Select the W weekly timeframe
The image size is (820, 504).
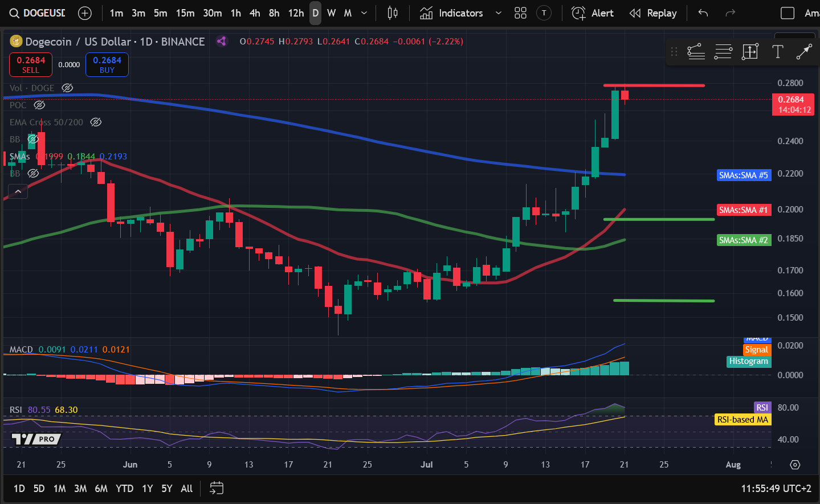331,13
